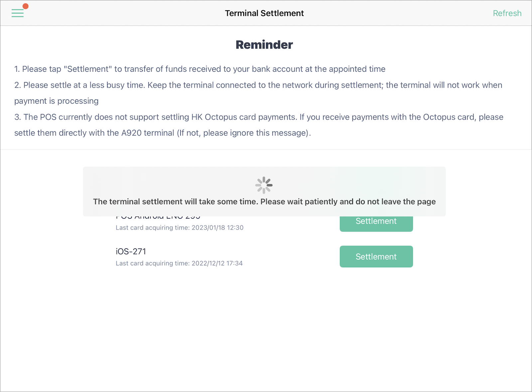Click reminder one about tapping Settlement

click(200, 69)
